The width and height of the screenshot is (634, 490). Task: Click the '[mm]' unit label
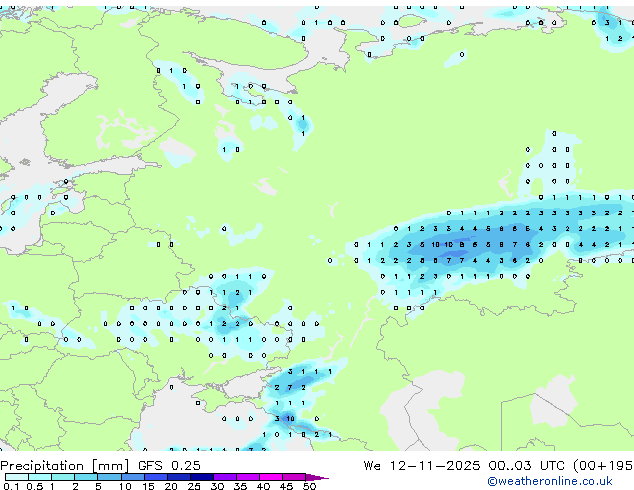pos(110,466)
